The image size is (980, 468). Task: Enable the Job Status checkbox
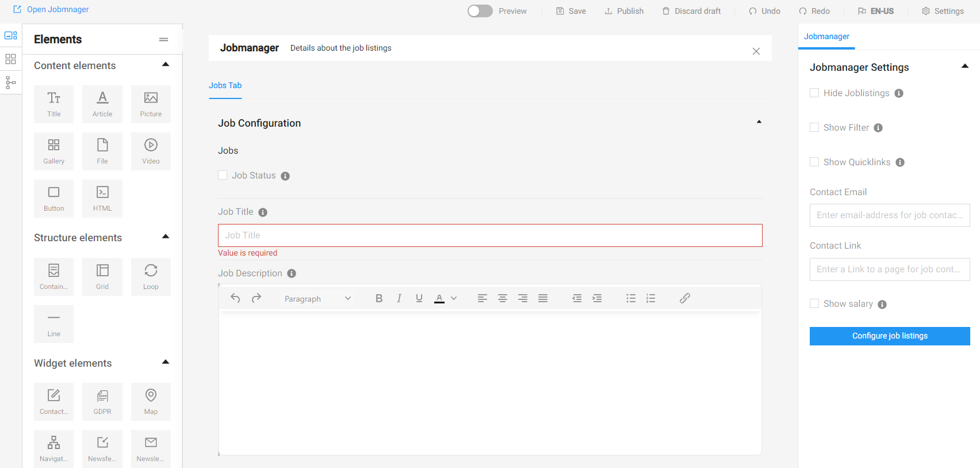click(223, 176)
